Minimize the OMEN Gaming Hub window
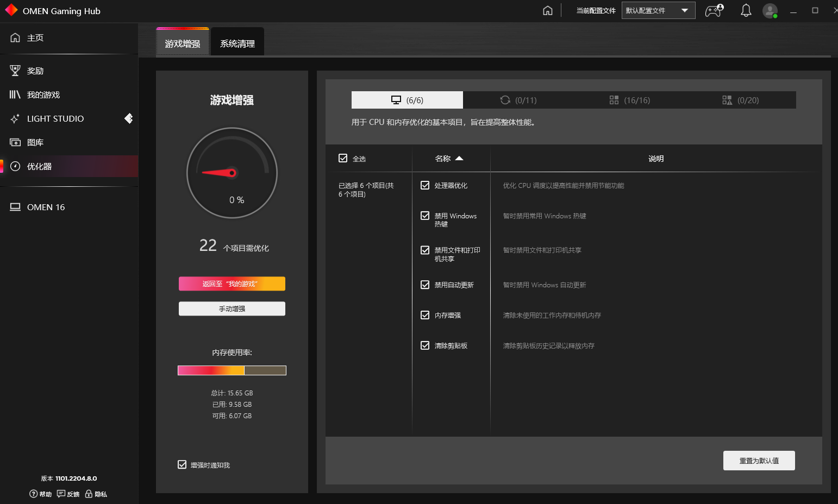 [793, 11]
